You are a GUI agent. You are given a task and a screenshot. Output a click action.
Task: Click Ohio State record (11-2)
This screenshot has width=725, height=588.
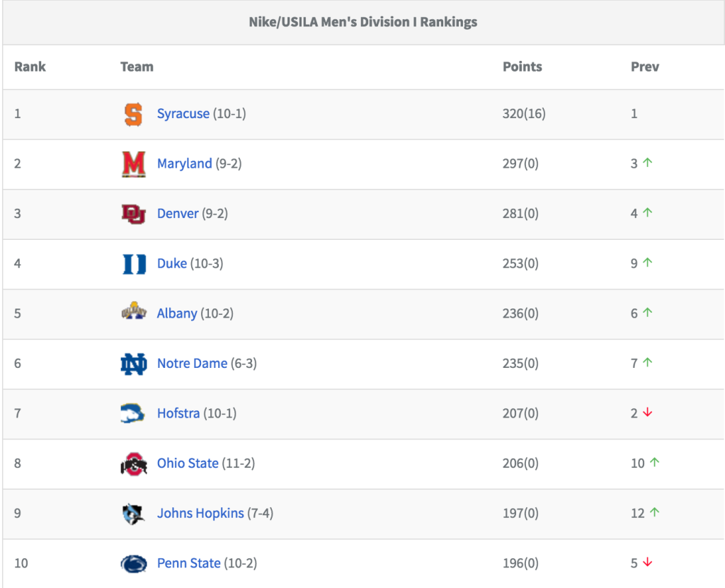[x=239, y=463]
